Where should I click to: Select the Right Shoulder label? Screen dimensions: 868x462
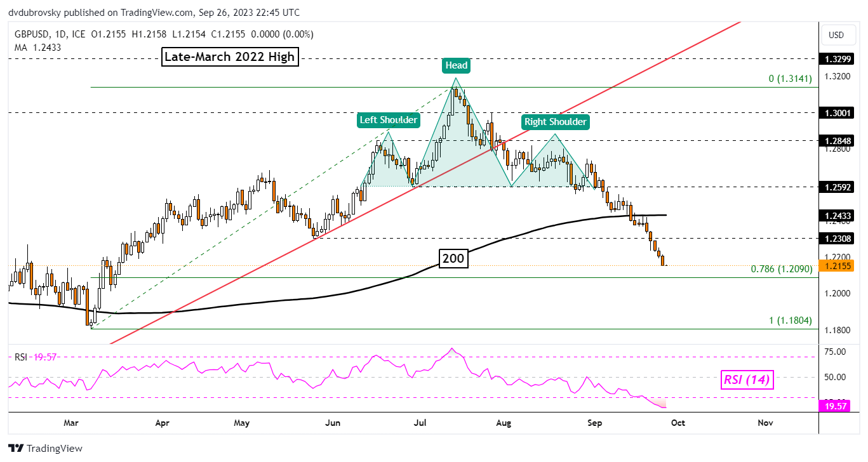click(x=555, y=122)
